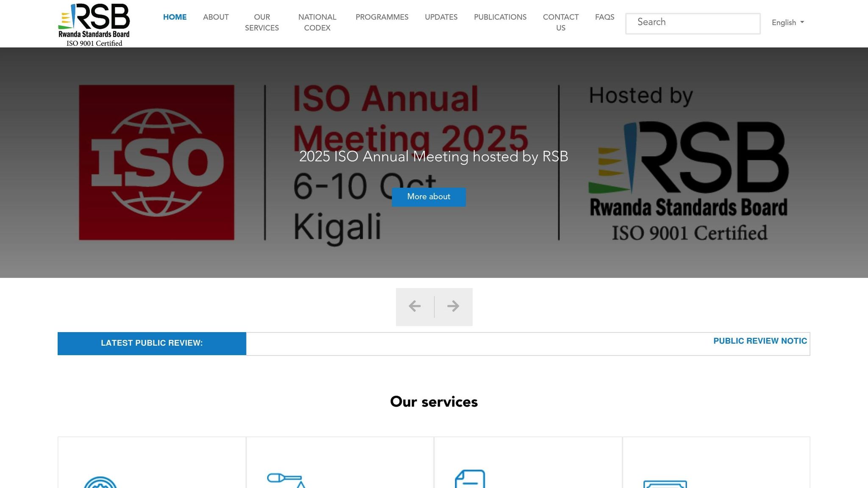Expand the ABOUT dropdown
The image size is (868, 488).
216,17
